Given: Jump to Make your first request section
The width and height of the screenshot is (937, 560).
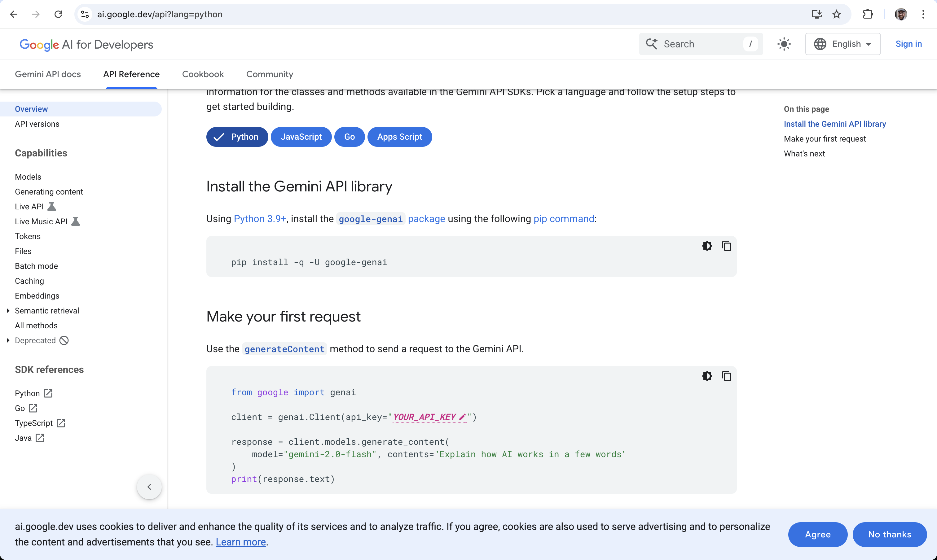Looking at the screenshot, I should [x=825, y=139].
